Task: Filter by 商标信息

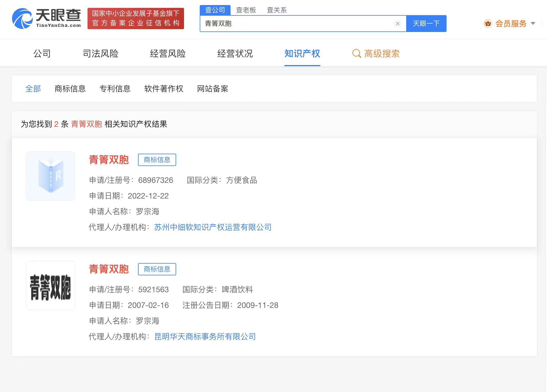Action: click(x=70, y=89)
